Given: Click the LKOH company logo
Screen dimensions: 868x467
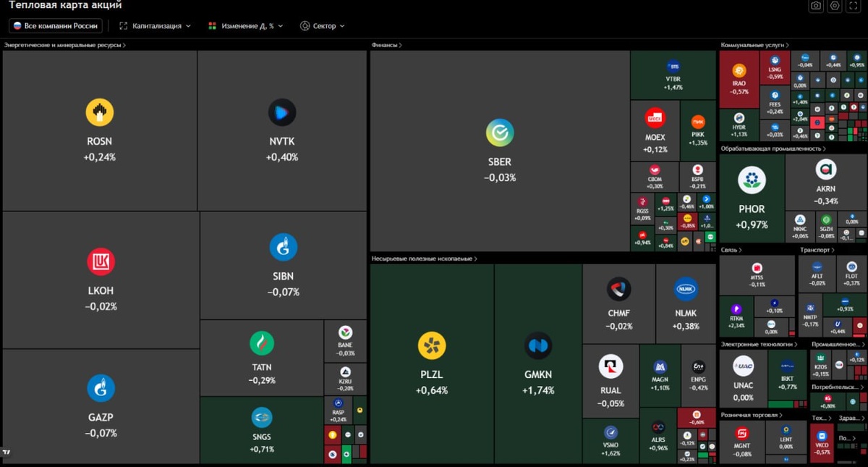Looking at the screenshot, I should click(x=101, y=262).
